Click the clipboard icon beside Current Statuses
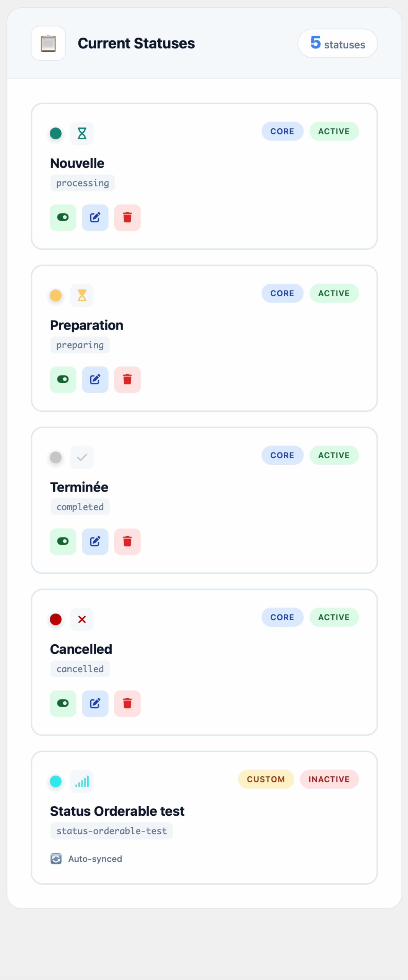408x980 pixels. 48,43
